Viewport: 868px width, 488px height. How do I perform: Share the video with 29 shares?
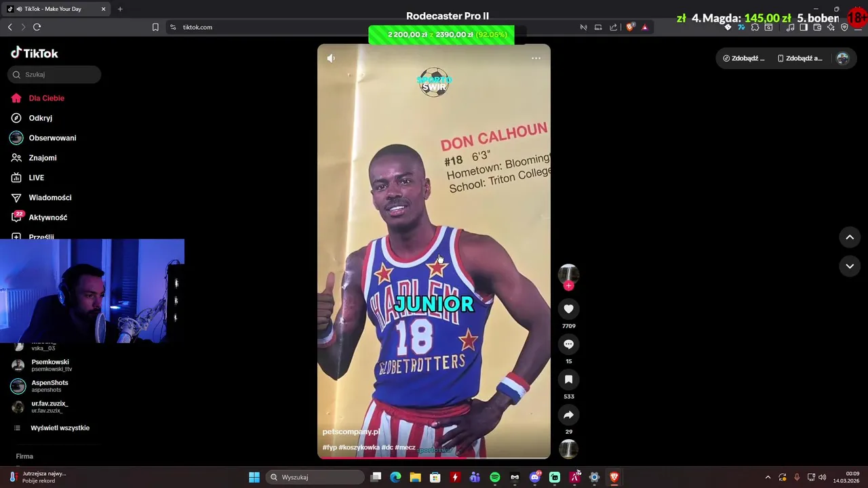[x=568, y=415]
